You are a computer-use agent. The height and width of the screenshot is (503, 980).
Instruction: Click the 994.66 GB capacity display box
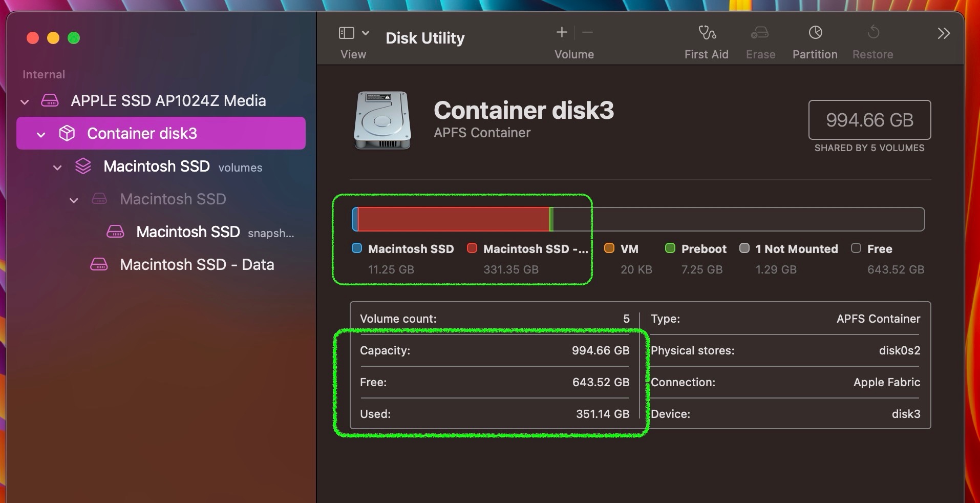pos(869,120)
